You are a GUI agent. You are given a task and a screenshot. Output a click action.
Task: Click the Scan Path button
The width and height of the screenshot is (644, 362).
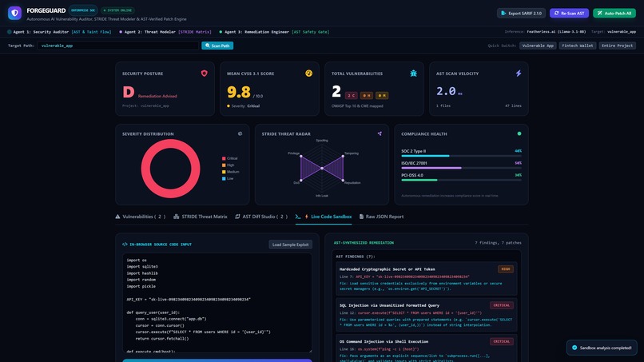[217, 46]
